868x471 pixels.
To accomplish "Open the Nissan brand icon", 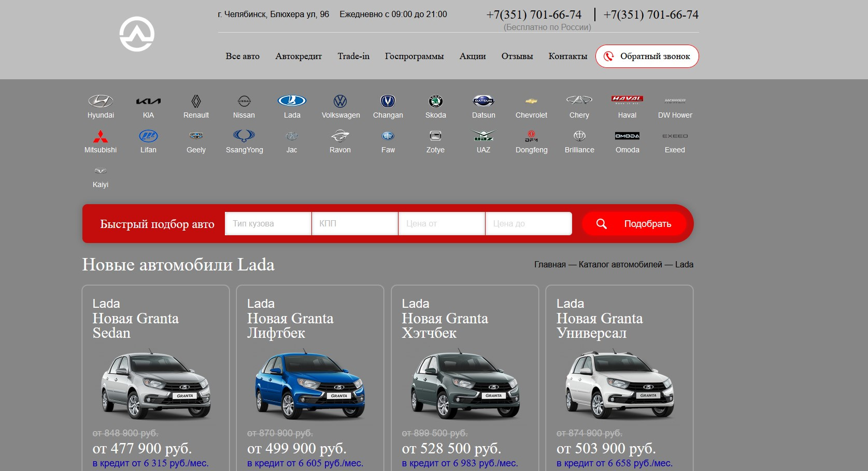I will click(x=244, y=101).
